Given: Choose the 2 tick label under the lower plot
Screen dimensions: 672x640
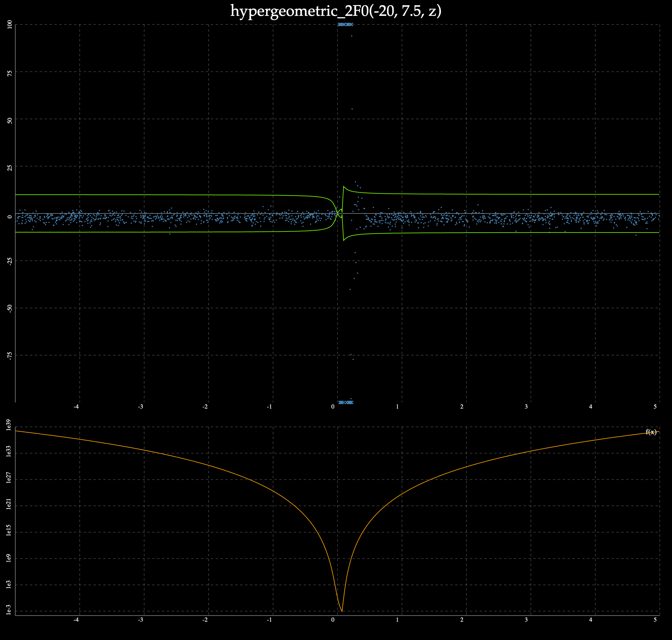Looking at the screenshot, I should point(462,620).
